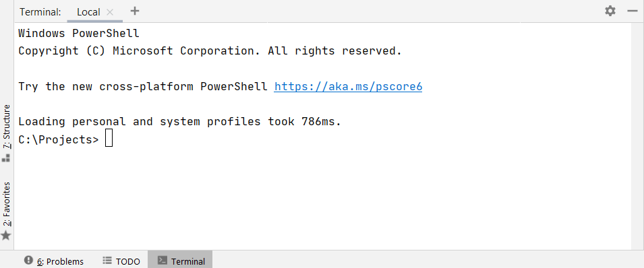The image size is (644, 268).
Task: Click the Terminal: panel title label
Action: click(x=40, y=12)
